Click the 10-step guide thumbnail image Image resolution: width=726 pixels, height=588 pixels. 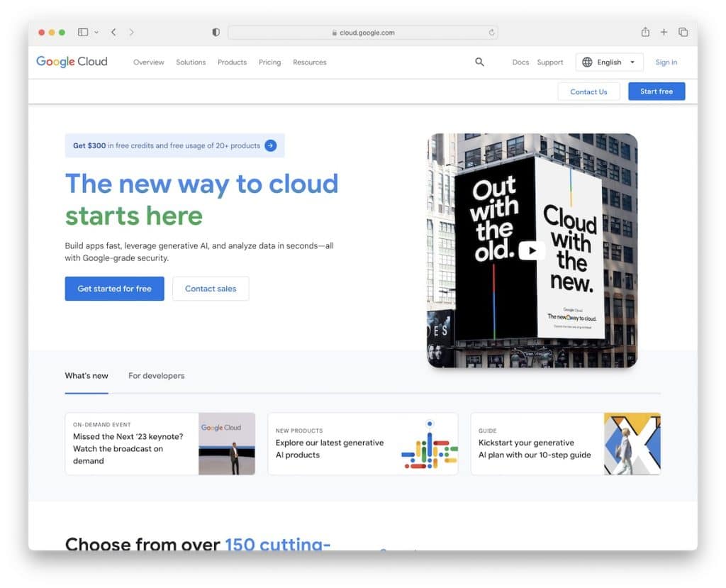(x=632, y=444)
